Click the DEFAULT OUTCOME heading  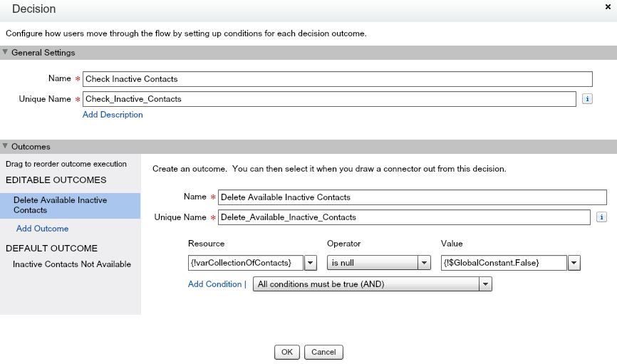(51, 249)
